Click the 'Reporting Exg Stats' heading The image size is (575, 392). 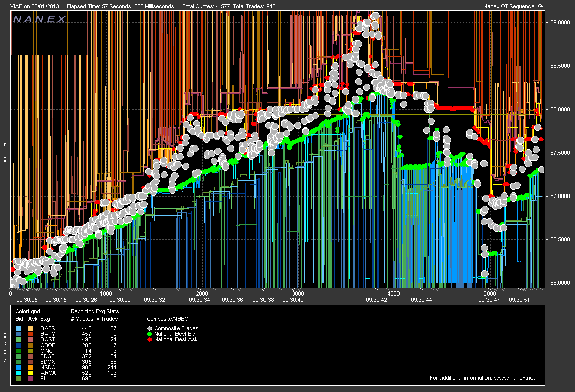(95, 311)
